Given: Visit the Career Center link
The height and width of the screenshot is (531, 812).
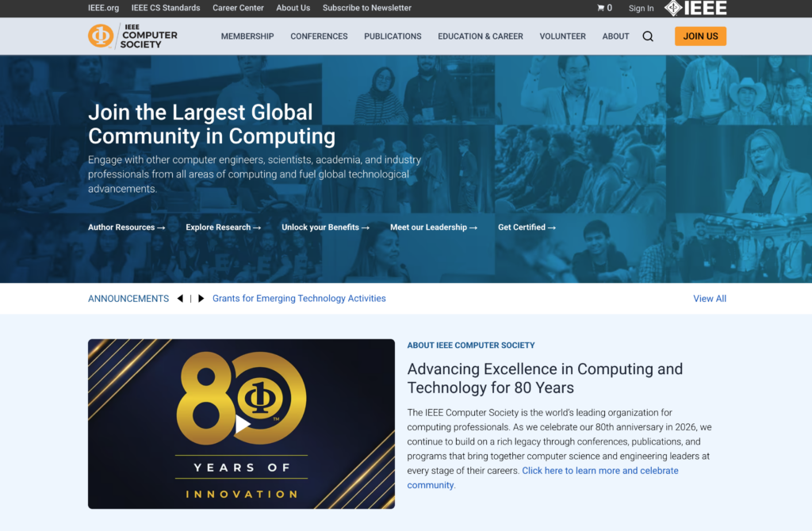Looking at the screenshot, I should pos(238,8).
